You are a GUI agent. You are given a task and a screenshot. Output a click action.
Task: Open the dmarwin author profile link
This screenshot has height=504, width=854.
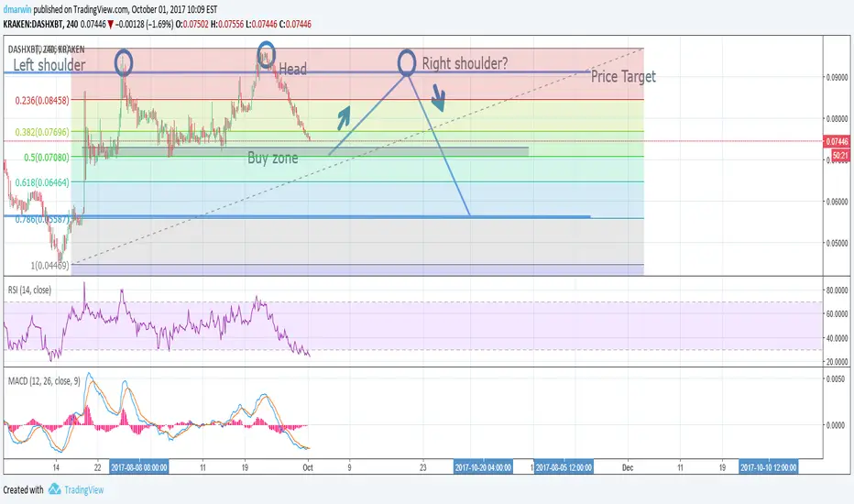tap(17, 9)
